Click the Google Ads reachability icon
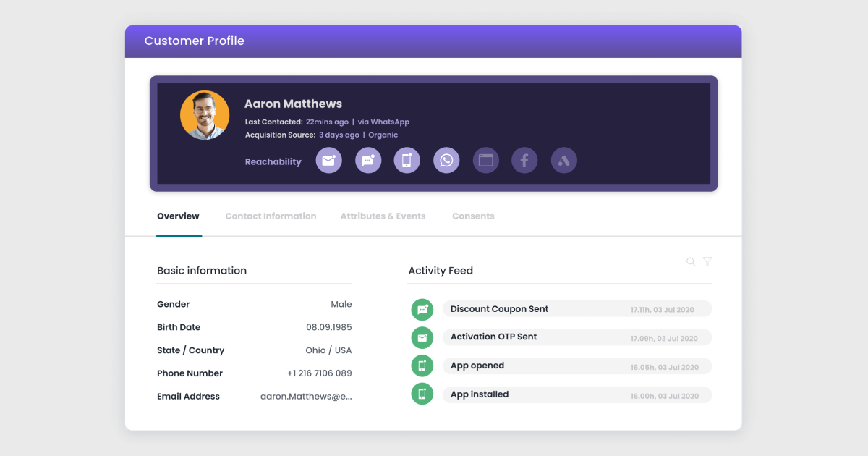The width and height of the screenshot is (868, 456). tap(563, 160)
